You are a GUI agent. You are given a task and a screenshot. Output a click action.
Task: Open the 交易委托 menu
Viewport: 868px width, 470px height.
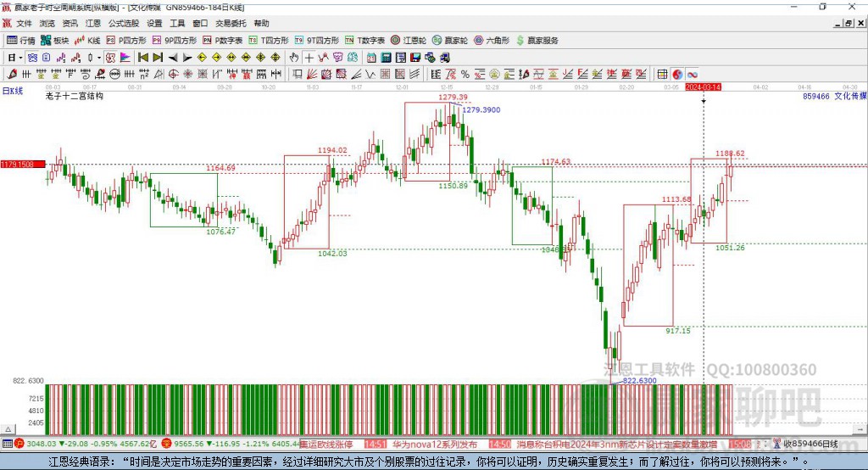pyautogui.click(x=231, y=23)
